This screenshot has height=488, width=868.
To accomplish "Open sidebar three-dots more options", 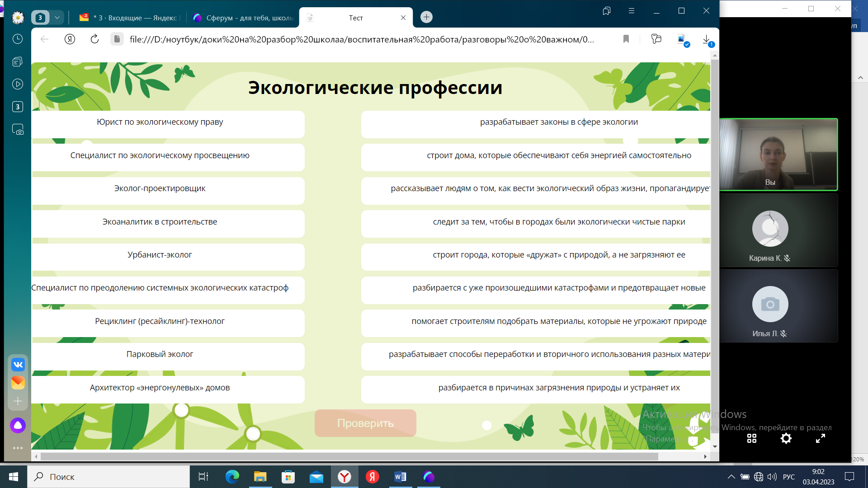I will [x=18, y=448].
